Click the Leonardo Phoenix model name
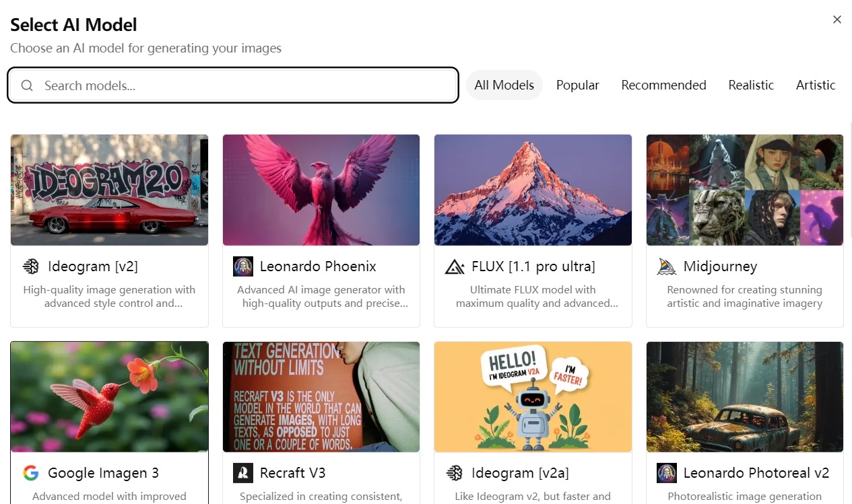This screenshot has height=504, width=852. [318, 266]
